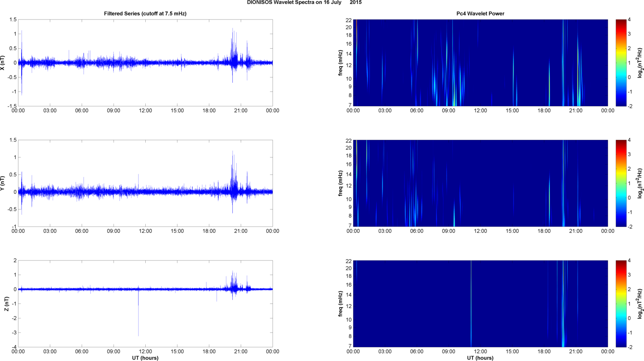The height and width of the screenshot is (361, 644).
Task: Click the "15:00" tick under the bottom spectrum
Action: coord(512,352)
